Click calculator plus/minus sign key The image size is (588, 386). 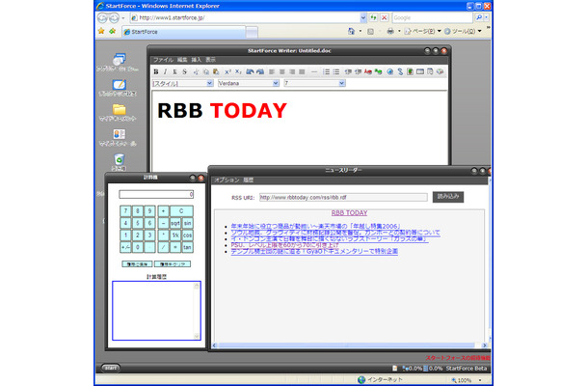[125, 247]
